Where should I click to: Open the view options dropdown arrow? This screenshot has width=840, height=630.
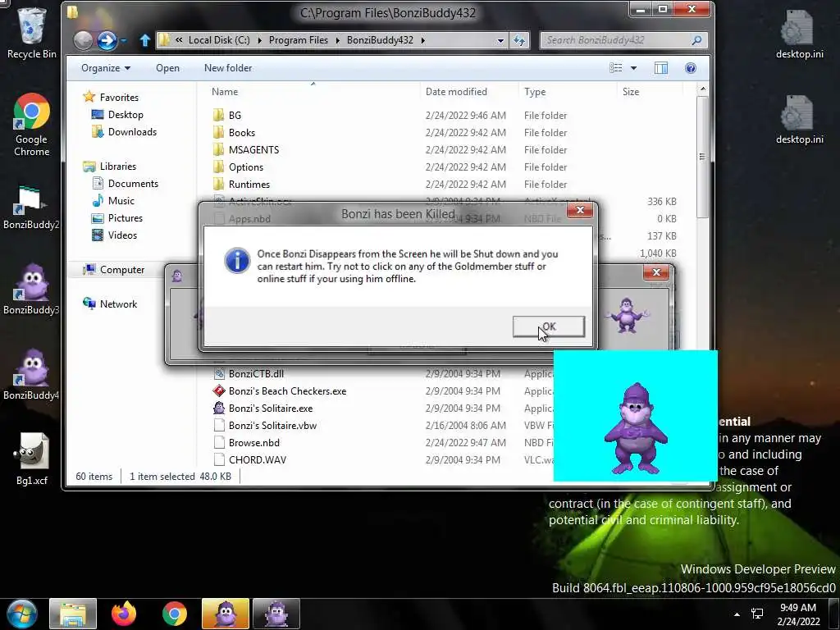point(634,68)
